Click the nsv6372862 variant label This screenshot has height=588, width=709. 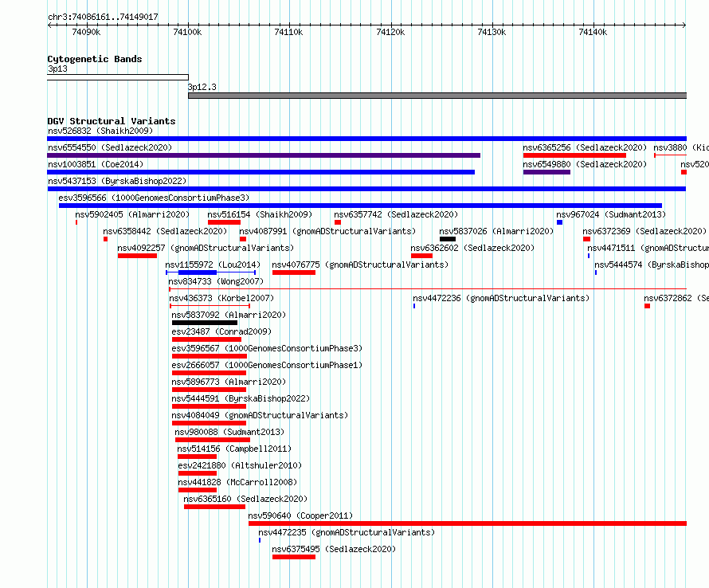676,298
